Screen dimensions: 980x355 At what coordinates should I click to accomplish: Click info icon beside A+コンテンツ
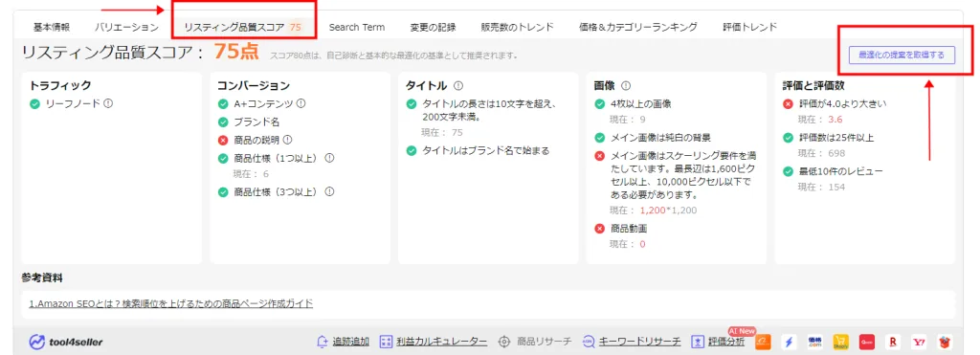click(x=301, y=103)
